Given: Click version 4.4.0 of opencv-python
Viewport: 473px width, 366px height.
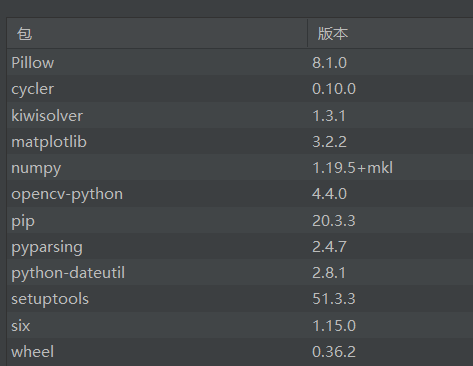Looking at the screenshot, I should 329,194.
